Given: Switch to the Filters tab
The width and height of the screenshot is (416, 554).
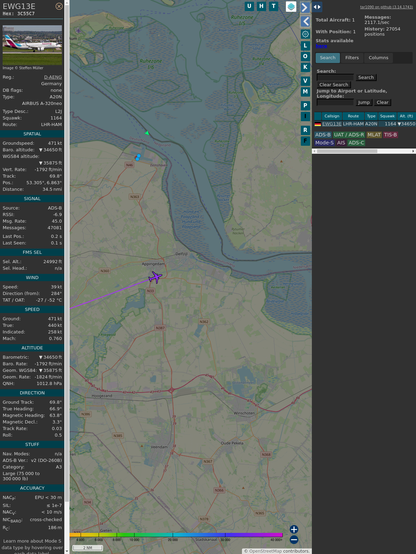Looking at the screenshot, I should click(352, 58).
